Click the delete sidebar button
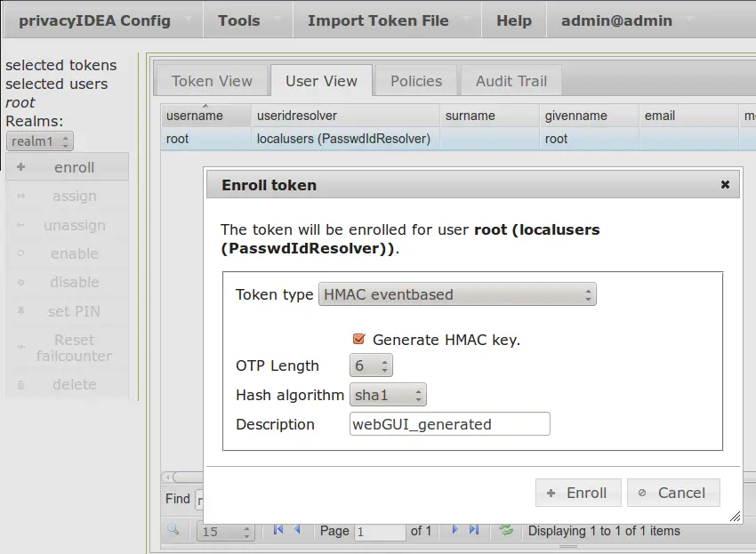Image resolution: width=756 pixels, height=554 pixels. [x=67, y=385]
